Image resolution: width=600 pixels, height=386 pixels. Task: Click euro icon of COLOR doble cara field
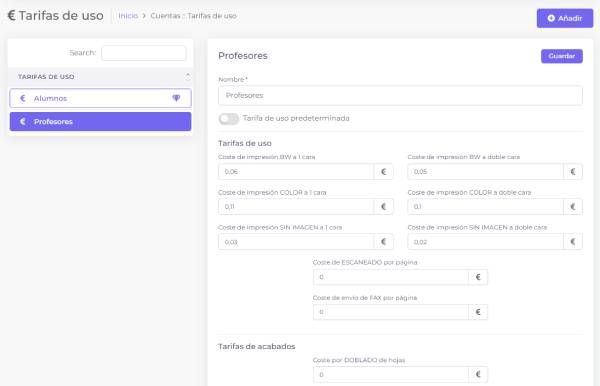(x=573, y=207)
